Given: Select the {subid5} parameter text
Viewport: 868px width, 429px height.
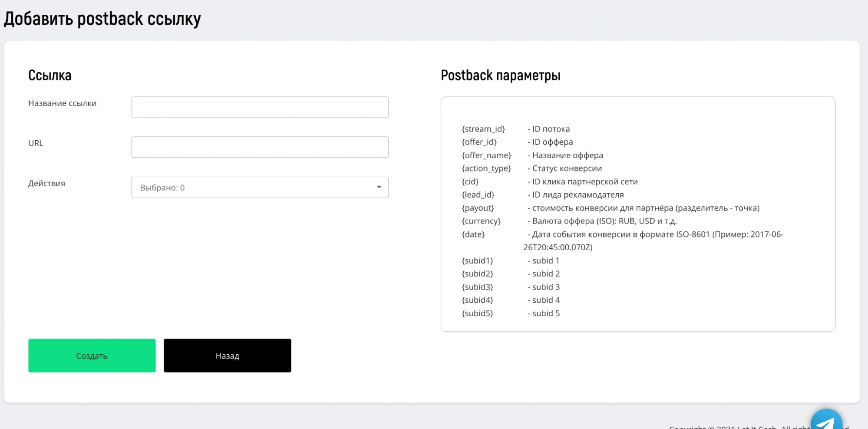Looking at the screenshot, I should click(477, 313).
